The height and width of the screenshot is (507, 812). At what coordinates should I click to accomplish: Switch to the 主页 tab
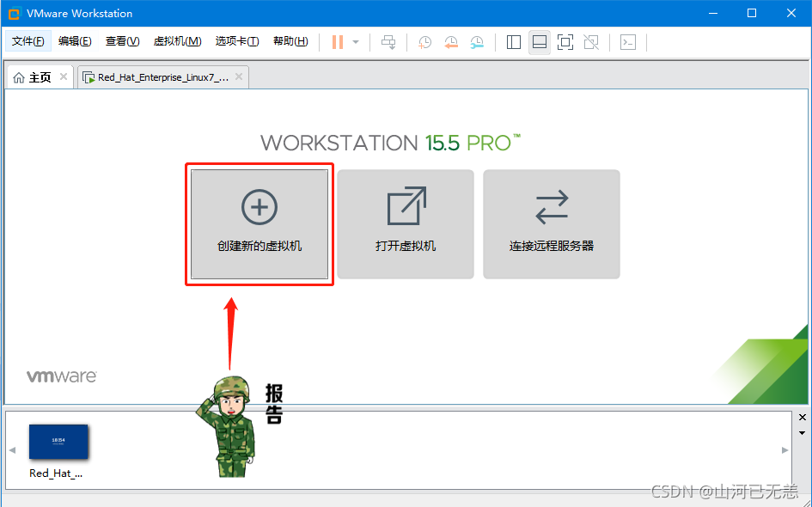[x=40, y=77]
